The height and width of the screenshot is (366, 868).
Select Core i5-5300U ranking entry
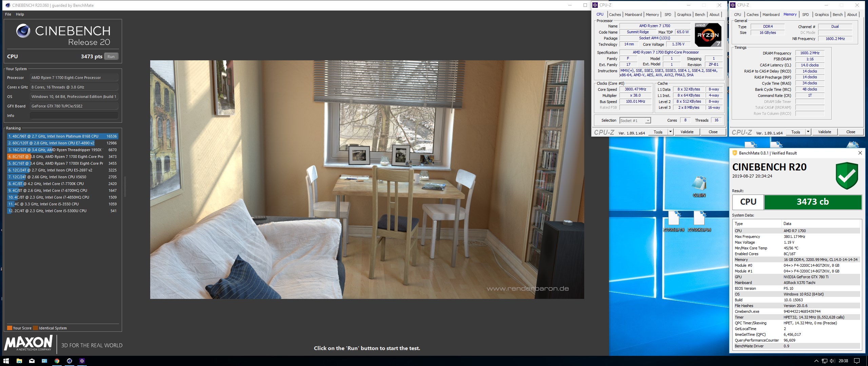click(x=63, y=211)
